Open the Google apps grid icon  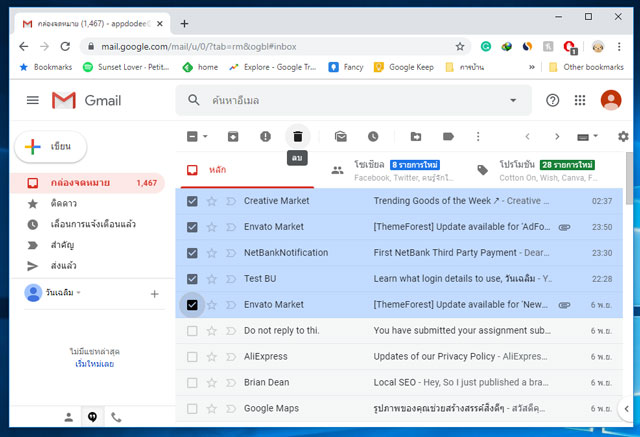click(x=580, y=100)
